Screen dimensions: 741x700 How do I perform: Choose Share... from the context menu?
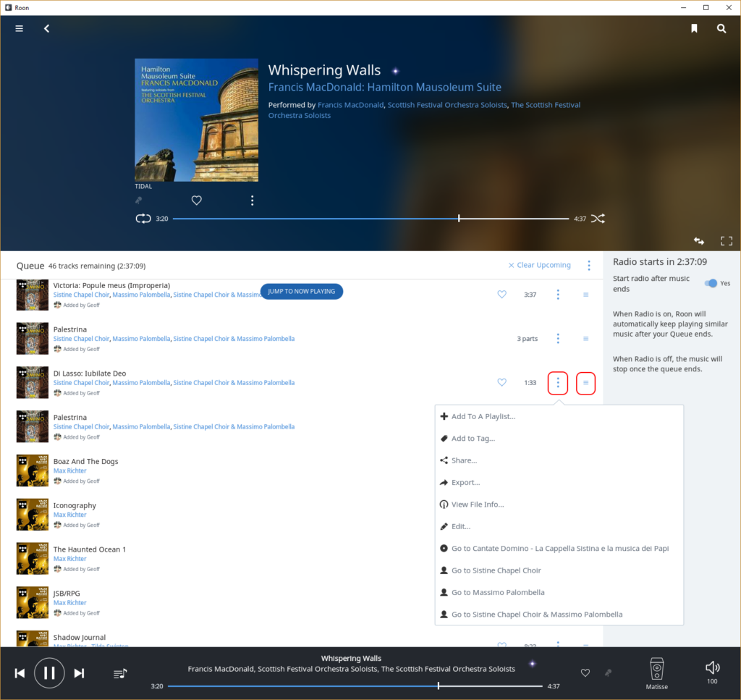point(559,460)
